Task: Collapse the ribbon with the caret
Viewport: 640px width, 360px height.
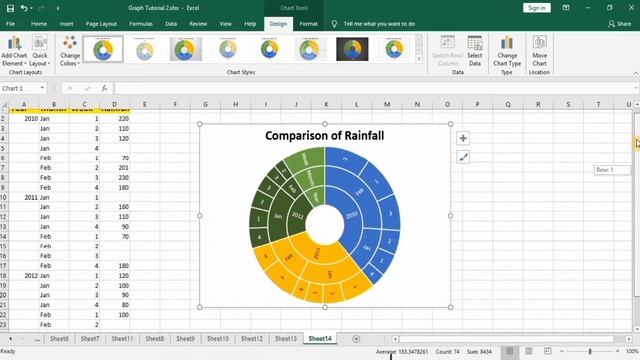Action: point(636,73)
